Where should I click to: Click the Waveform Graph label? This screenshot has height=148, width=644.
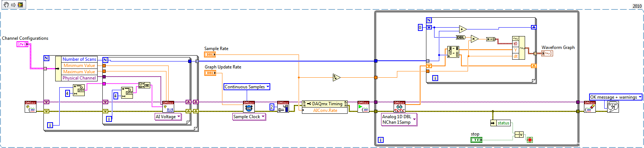558,47
